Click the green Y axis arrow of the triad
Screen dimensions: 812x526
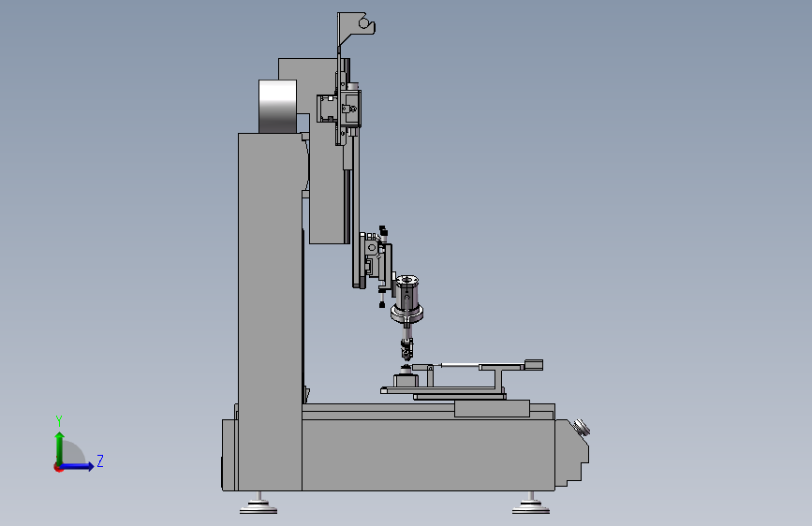(x=60, y=447)
